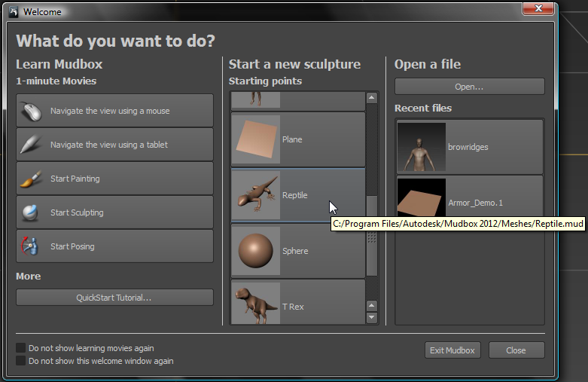Click the scroll up arrow of the starting points list

point(372,98)
